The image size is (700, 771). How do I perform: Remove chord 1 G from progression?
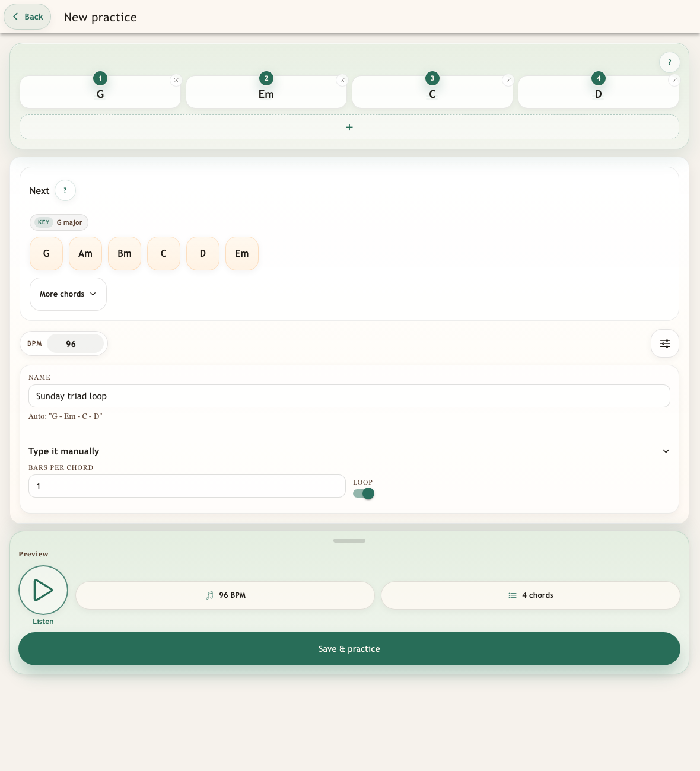176,80
